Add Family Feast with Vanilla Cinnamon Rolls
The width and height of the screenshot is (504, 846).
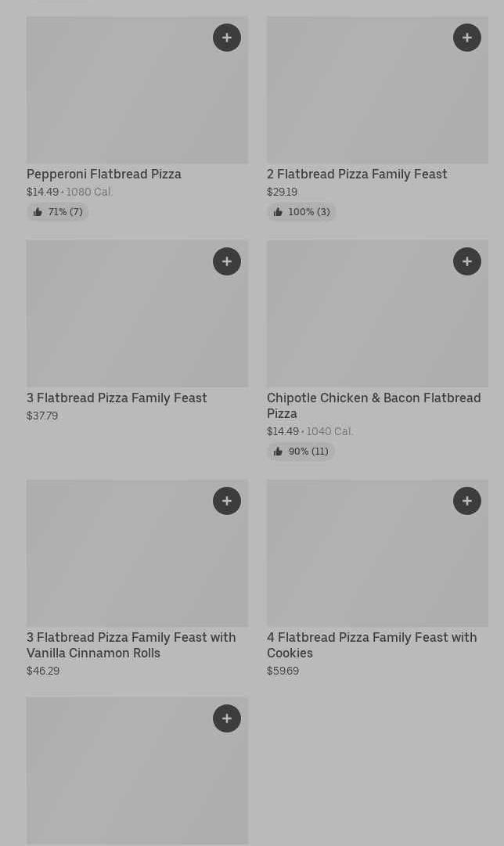tap(227, 501)
